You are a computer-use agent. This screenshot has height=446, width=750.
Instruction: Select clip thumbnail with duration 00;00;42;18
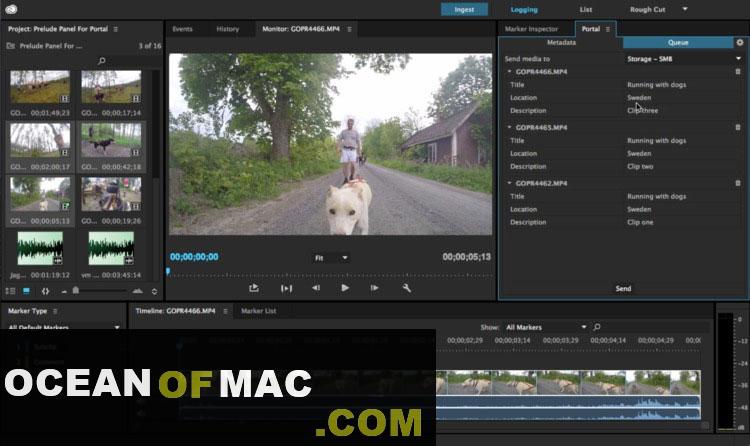[x=111, y=140]
